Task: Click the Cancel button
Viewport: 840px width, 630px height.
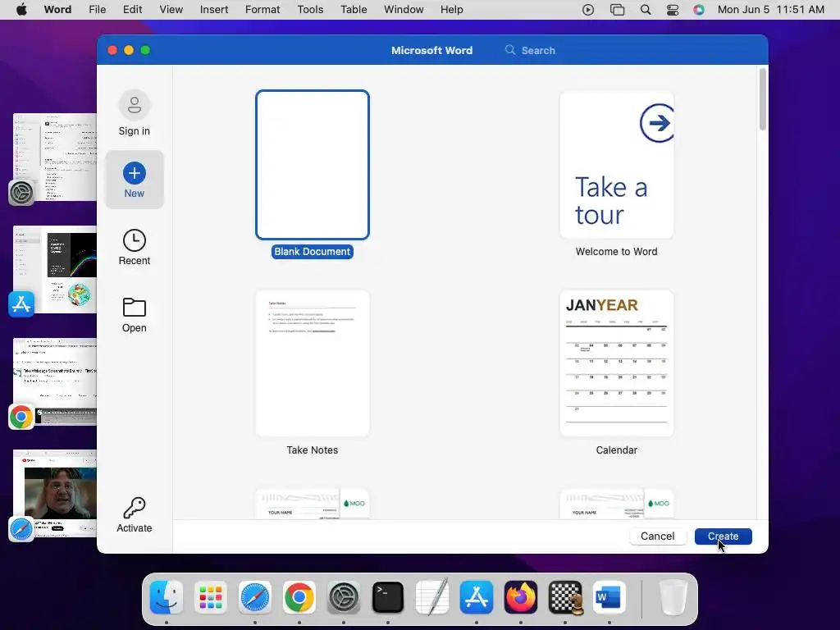Action: tap(658, 536)
